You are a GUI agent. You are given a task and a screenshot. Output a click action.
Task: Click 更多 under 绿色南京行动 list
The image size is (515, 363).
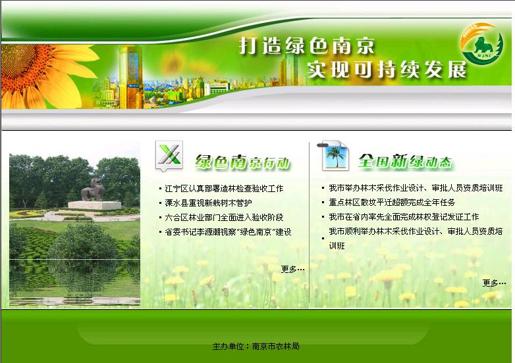(293, 269)
